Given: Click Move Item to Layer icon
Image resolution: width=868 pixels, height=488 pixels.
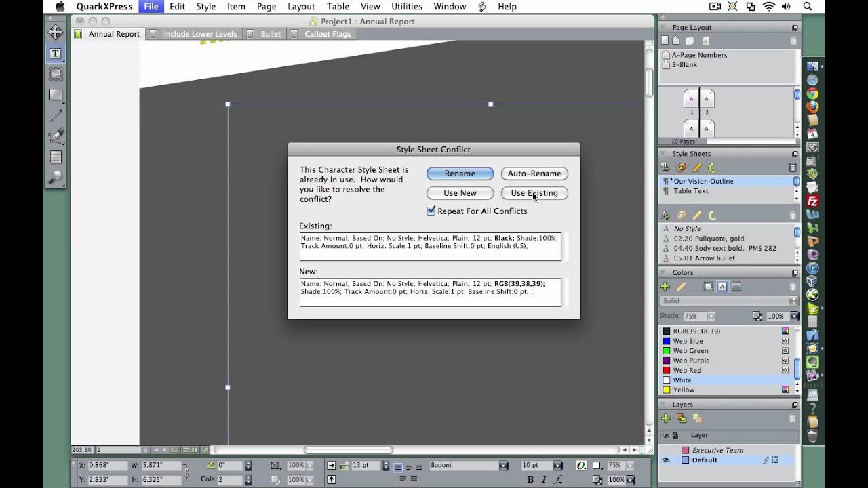Looking at the screenshot, I should click(682, 418).
